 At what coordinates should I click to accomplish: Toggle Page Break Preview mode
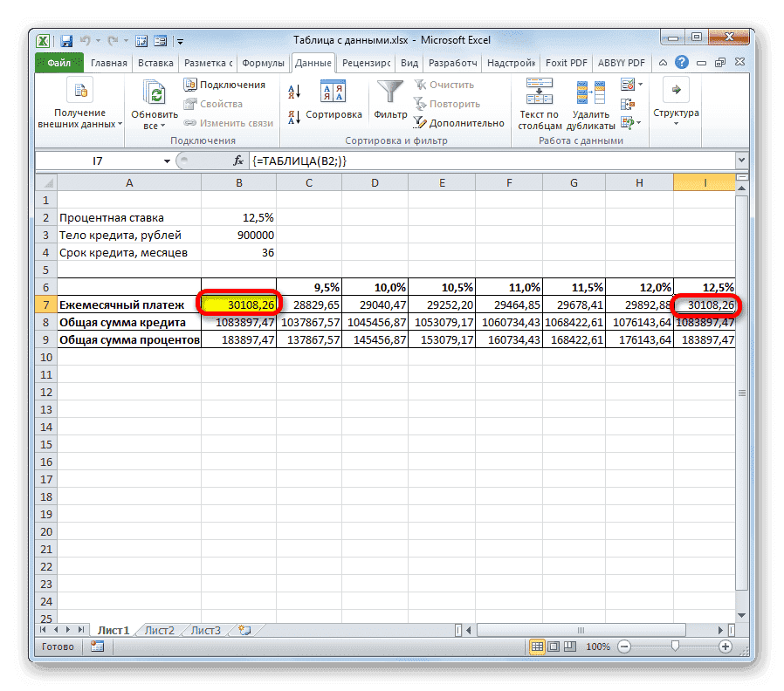(568, 647)
